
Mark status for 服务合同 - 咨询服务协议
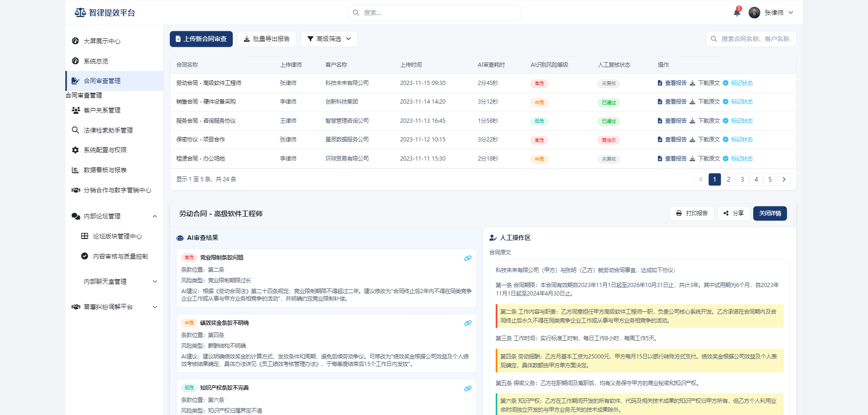pos(738,121)
